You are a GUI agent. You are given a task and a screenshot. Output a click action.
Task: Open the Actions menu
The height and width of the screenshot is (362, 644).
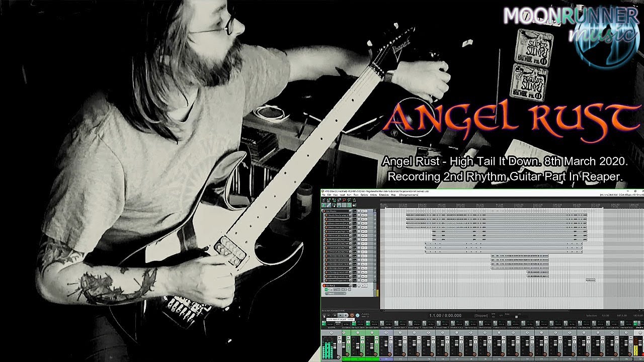(x=373, y=195)
